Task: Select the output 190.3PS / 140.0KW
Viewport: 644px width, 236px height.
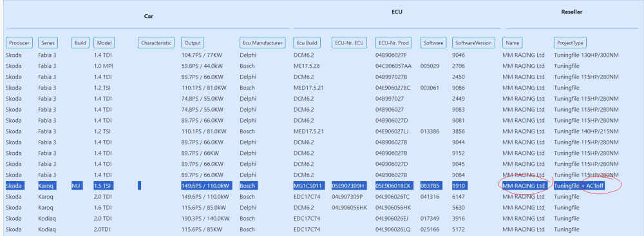Action: click(x=206, y=219)
